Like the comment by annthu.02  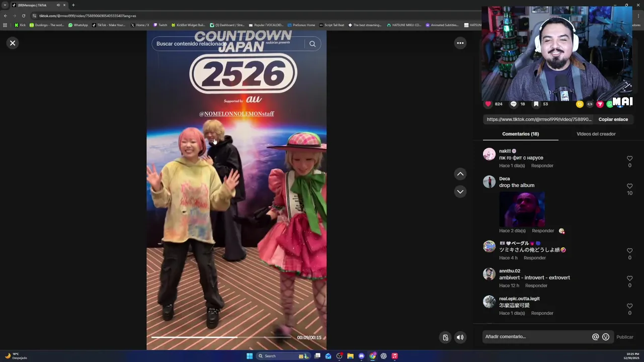coord(629,278)
